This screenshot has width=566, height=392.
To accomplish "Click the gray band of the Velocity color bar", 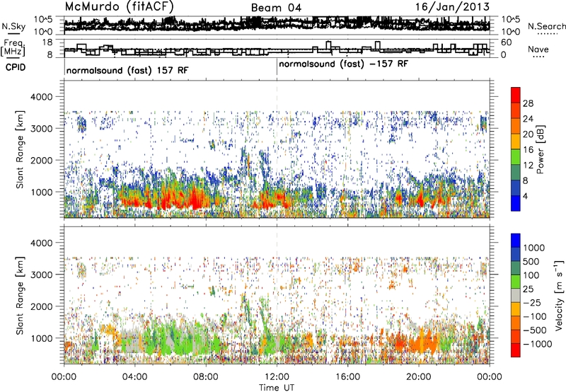I will pyautogui.click(x=516, y=295).
